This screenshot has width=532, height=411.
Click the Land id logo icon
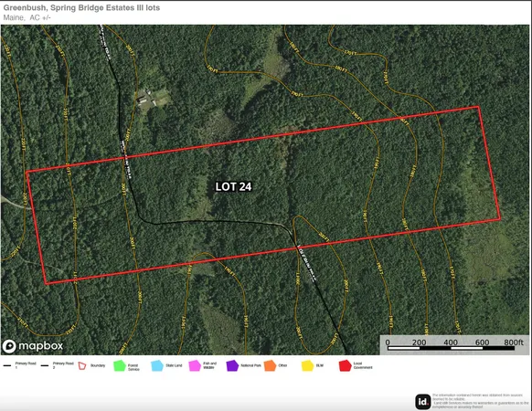click(422, 402)
